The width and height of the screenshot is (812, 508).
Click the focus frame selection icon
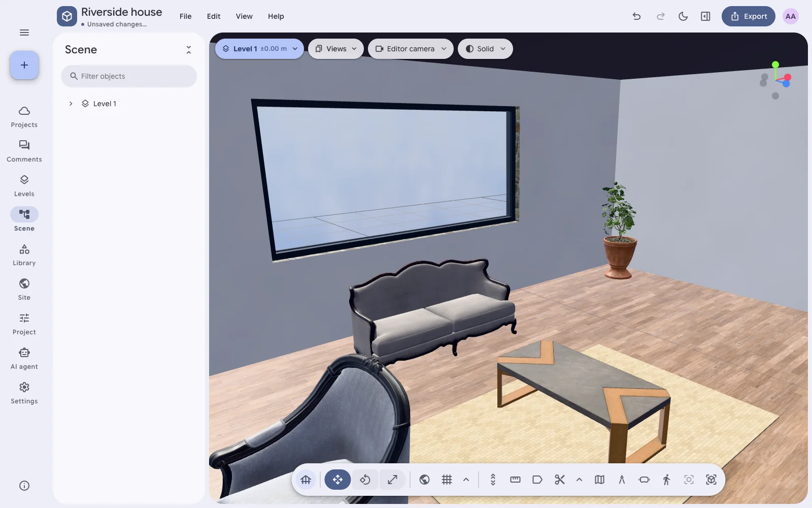(x=689, y=480)
